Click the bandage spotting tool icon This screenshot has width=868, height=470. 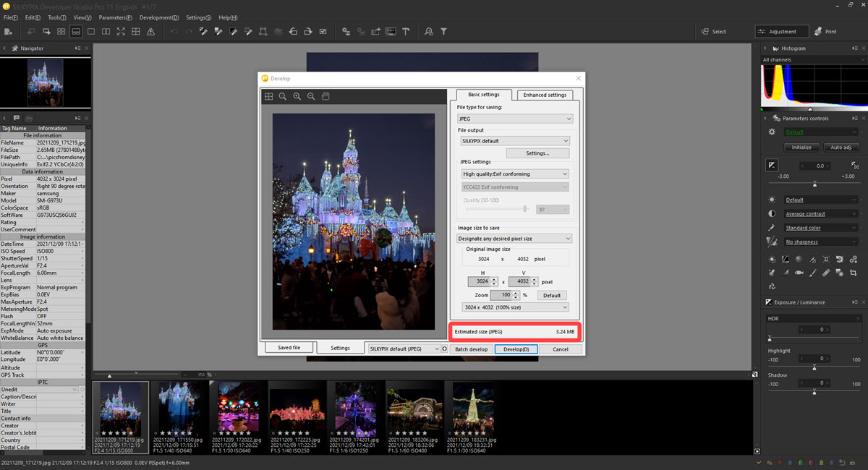(x=826, y=273)
